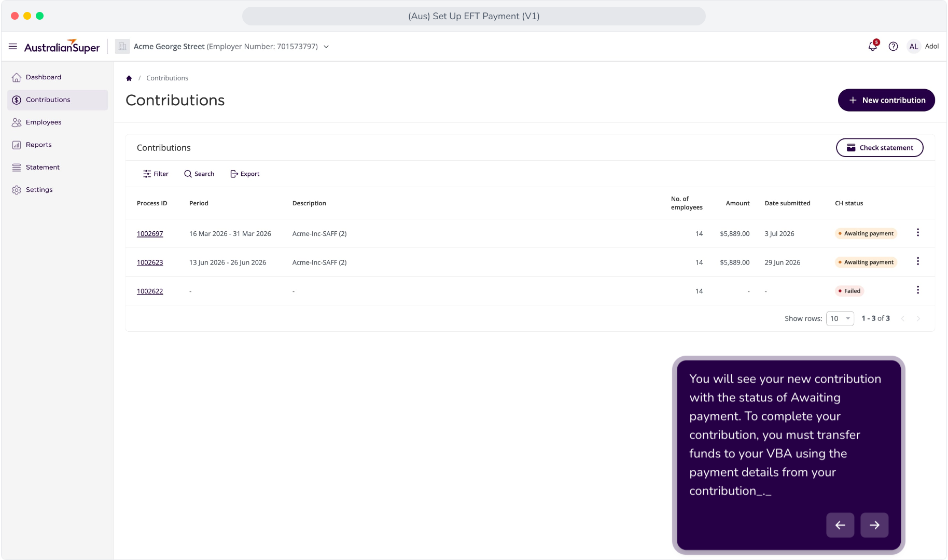The width and height of the screenshot is (948, 560).
Task: Expand the Acme George Street employer dropdown
Action: (x=326, y=47)
